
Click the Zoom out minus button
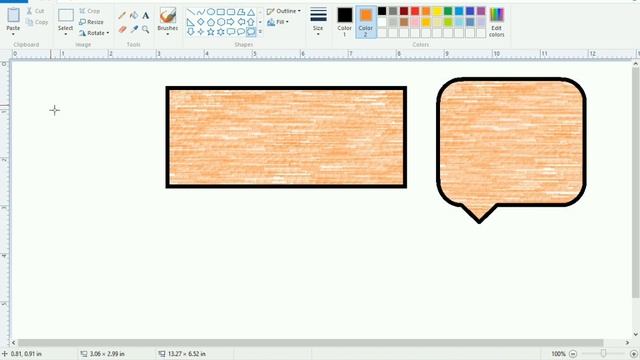click(x=573, y=354)
